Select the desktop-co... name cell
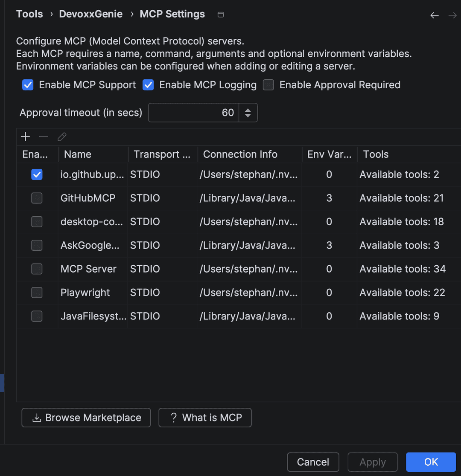Image resolution: width=461 pixels, height=476 pixels. pyautogui.click(x=92, y=222)
